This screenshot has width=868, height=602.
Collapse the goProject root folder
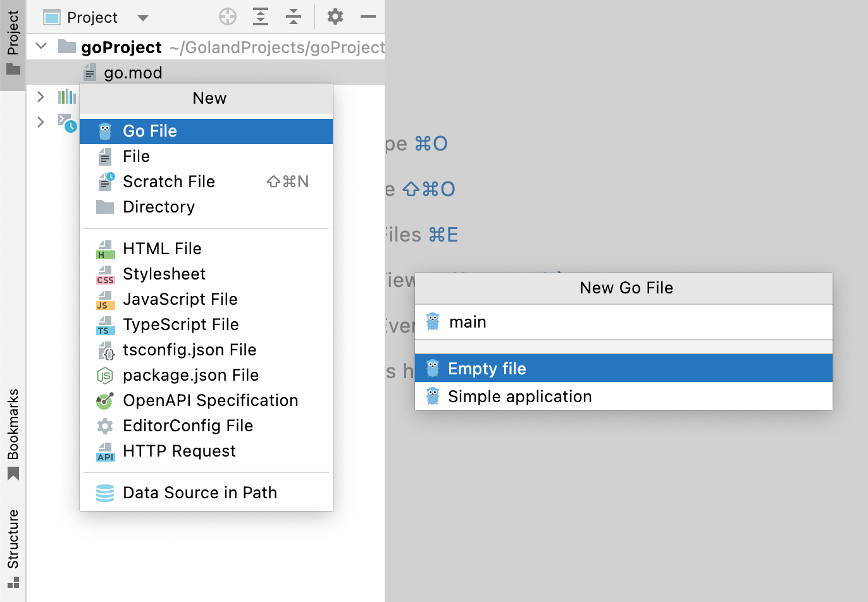pos(42,46)
